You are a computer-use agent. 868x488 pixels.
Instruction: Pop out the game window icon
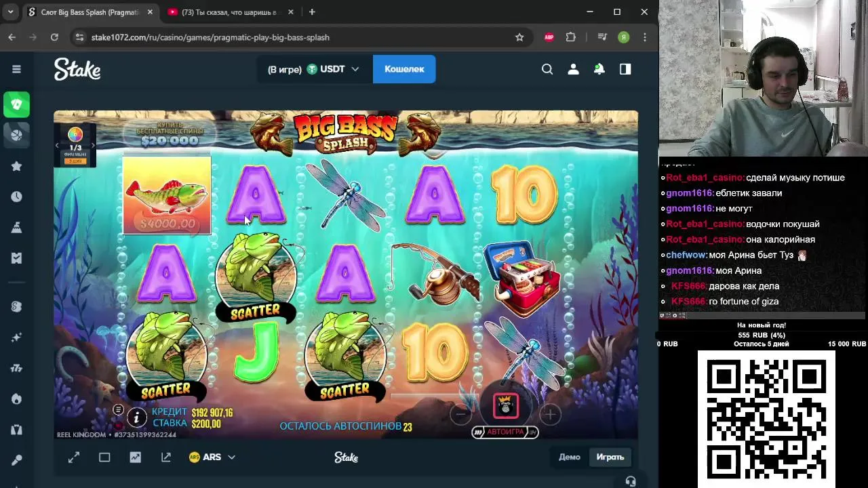[x=166, y=457]
